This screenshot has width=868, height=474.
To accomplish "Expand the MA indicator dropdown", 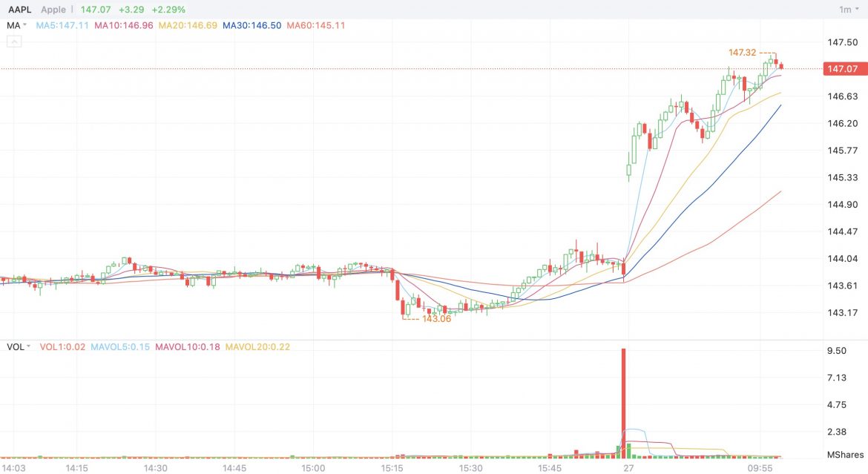I will coord(16,25).
